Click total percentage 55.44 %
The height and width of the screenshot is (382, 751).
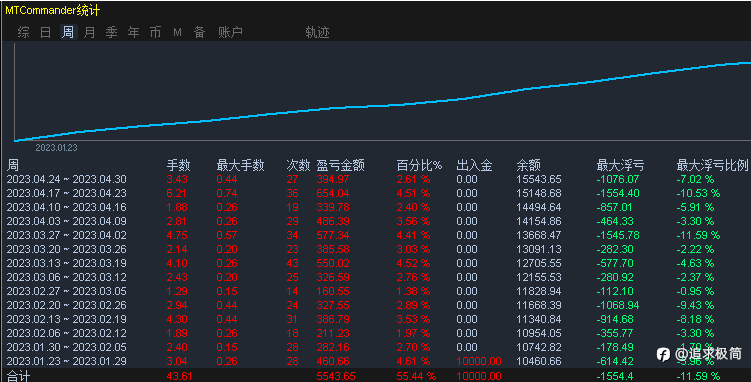tap(416, 376)
